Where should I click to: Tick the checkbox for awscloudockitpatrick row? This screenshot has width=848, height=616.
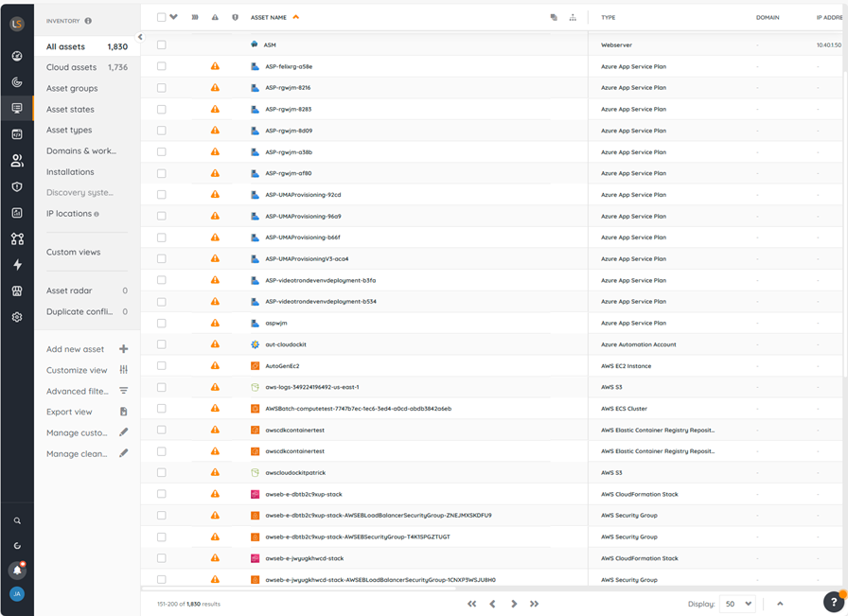pos(161,473)
